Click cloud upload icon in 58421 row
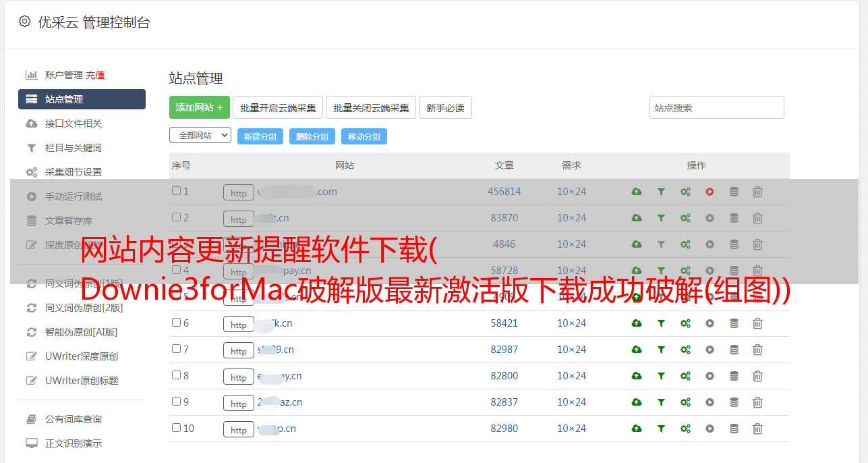The image size is (868, 463). click(637, 323)
